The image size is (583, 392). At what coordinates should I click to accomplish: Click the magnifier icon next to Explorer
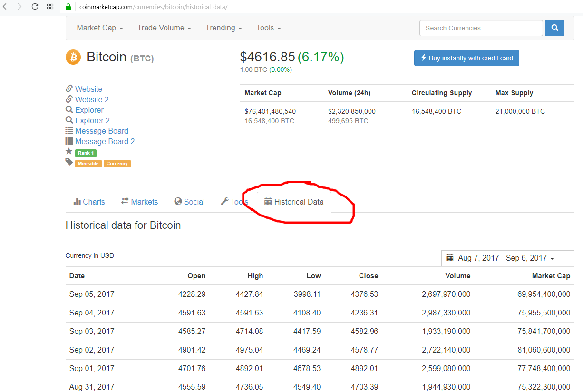pyautogui.click(x=69, y=110)
